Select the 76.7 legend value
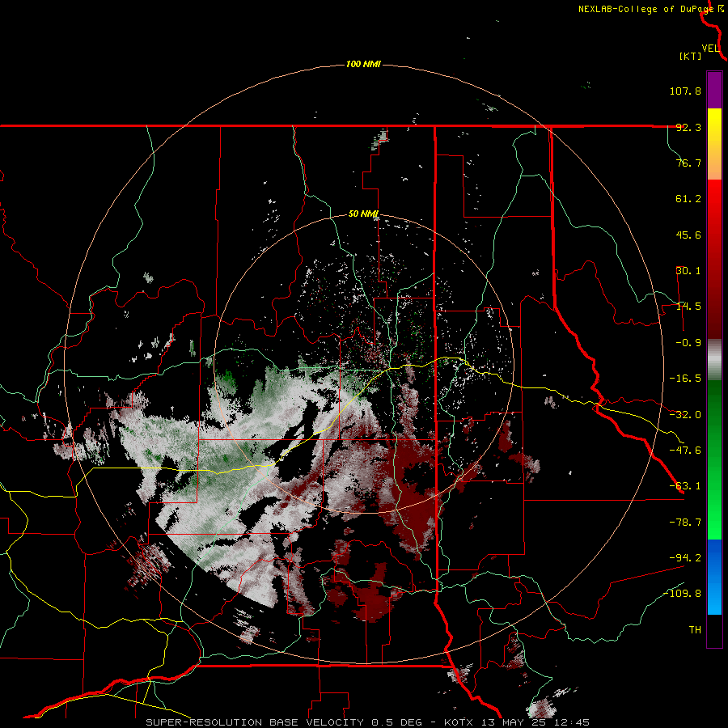This screenshot has width=728, height=728. pyautogui.click(x=688, y=163)
